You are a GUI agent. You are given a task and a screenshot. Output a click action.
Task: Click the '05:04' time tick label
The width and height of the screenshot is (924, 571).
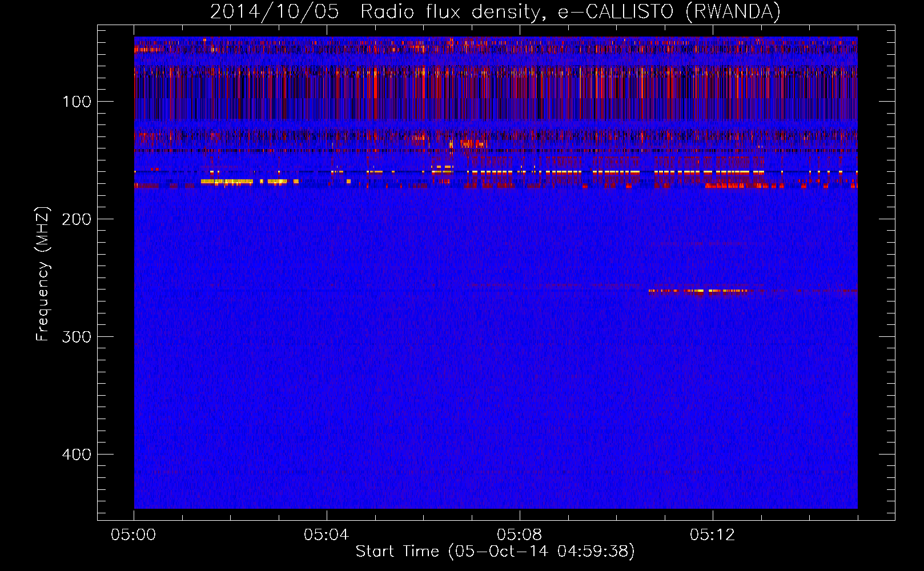coord(326,535)
